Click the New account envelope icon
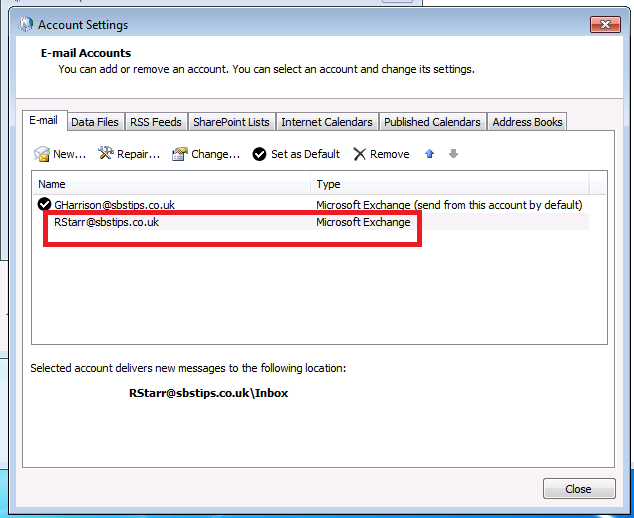The height and width of the screenshot is (518, 634). [42, 154]
